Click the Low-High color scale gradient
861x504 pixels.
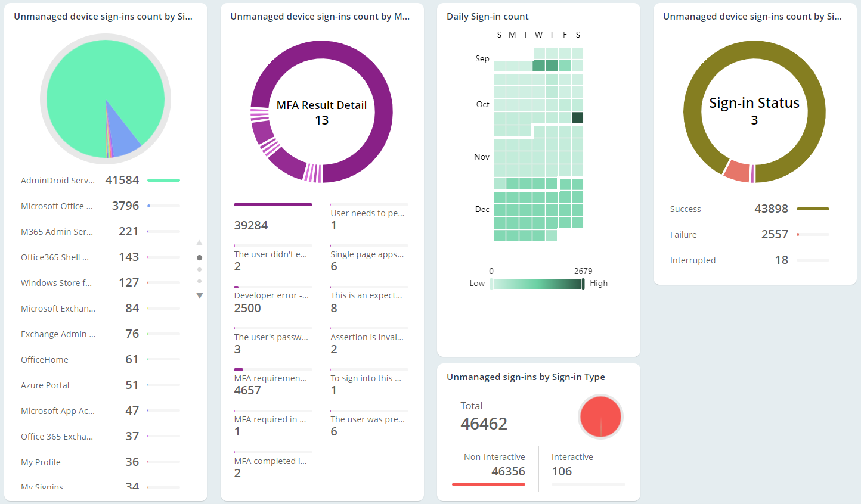[537, 284]
